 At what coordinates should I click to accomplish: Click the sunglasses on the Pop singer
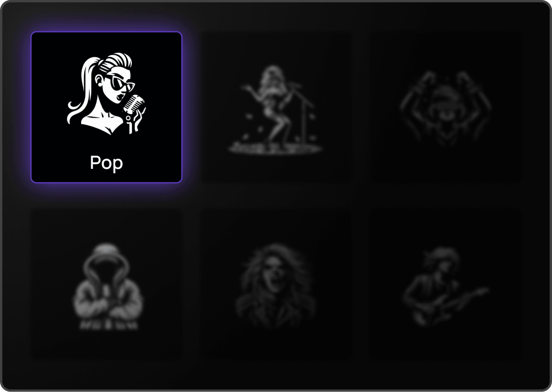coord(122,84)
